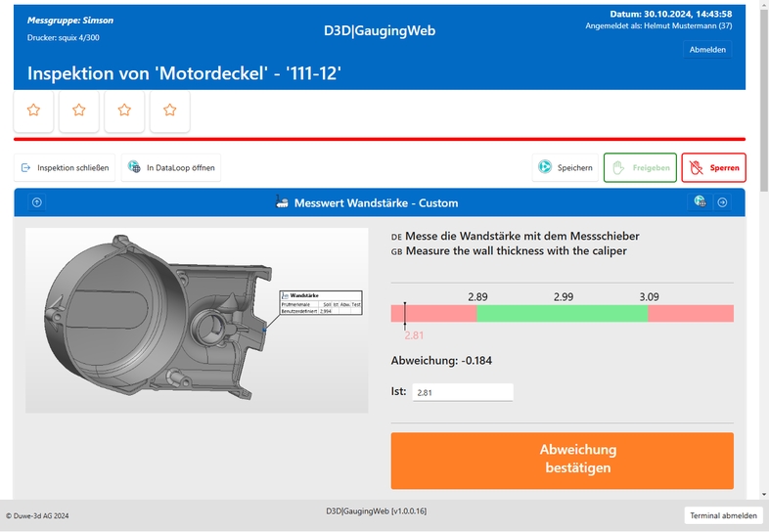Click the English instruction 'Measure the wall thickness'

[517, 251]
